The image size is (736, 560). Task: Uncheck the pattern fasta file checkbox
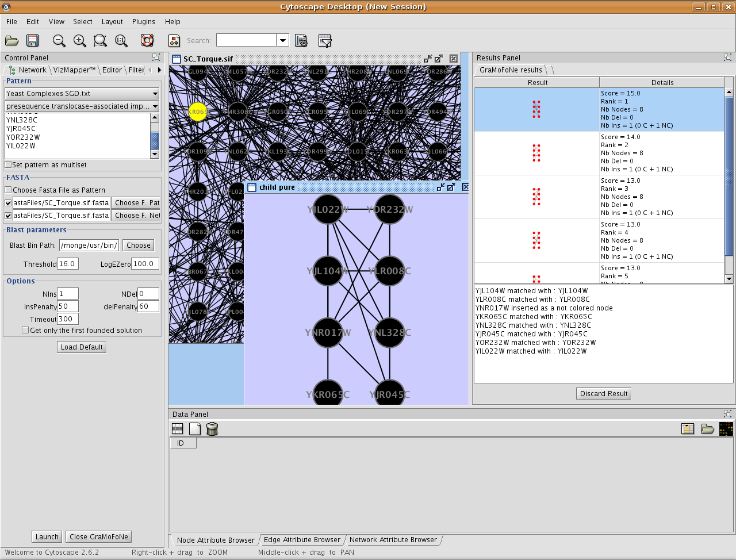click(x=8, y=203)
